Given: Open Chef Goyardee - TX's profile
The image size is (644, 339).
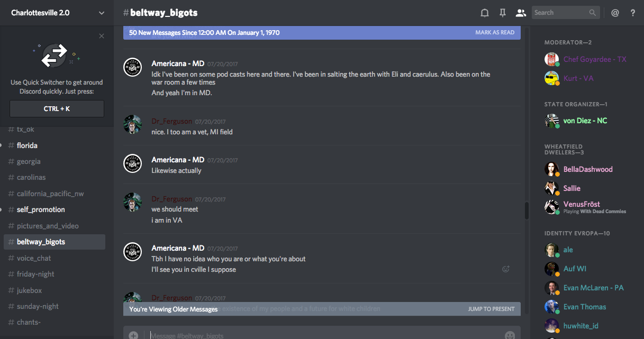Looking at the screenshot, I should [x=595, y=59].
